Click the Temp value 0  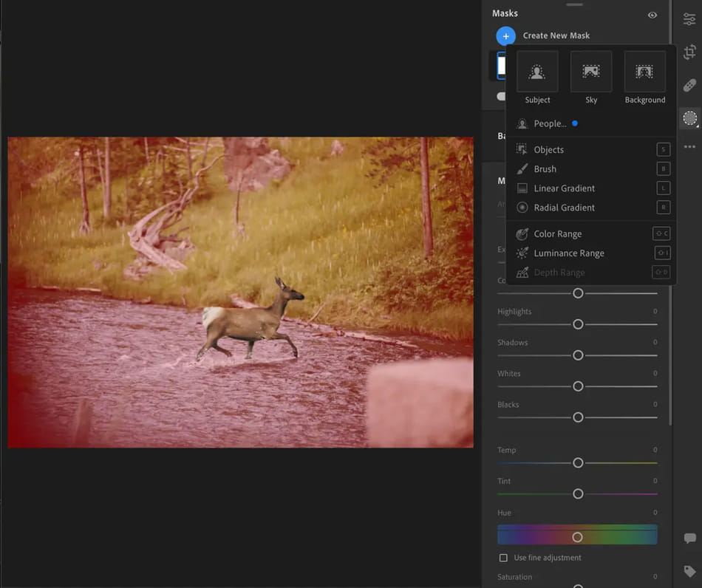655,450
